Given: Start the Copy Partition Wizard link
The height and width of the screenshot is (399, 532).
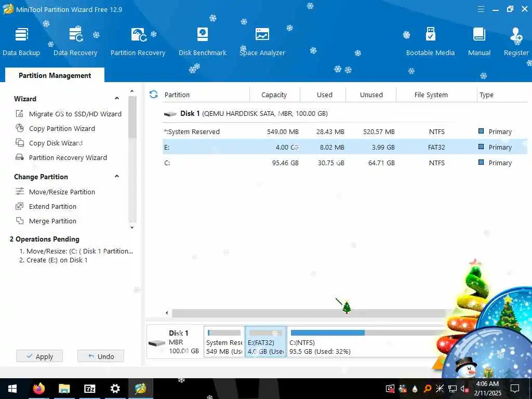Looking at the screenshot, I should coord(62,129).
